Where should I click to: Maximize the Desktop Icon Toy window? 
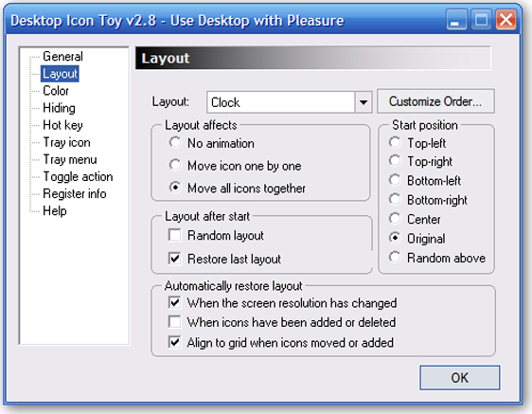pyautogui.click(x=481, y=20)
